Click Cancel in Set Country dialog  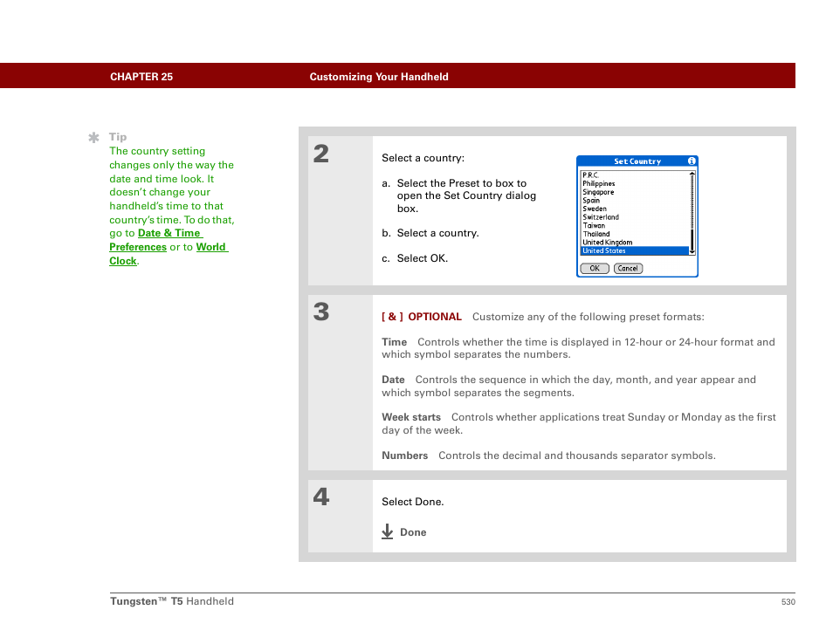[x=628, y=269]
